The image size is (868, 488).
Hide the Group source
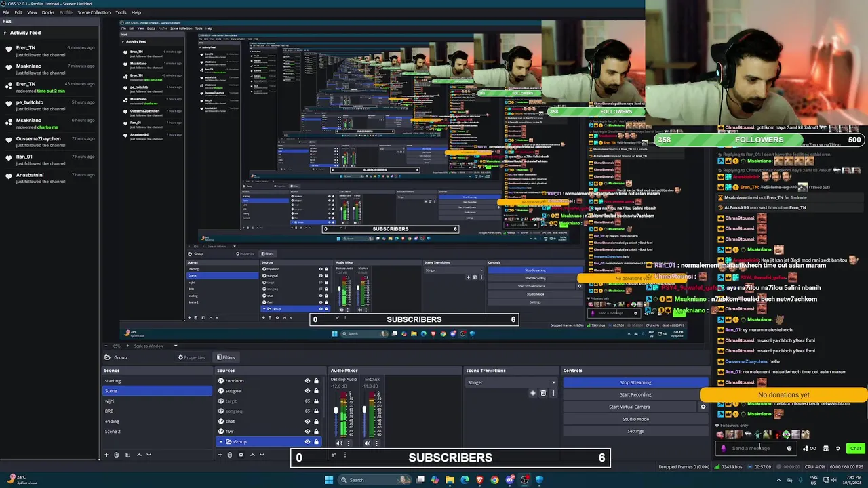[x=307, y=442]
